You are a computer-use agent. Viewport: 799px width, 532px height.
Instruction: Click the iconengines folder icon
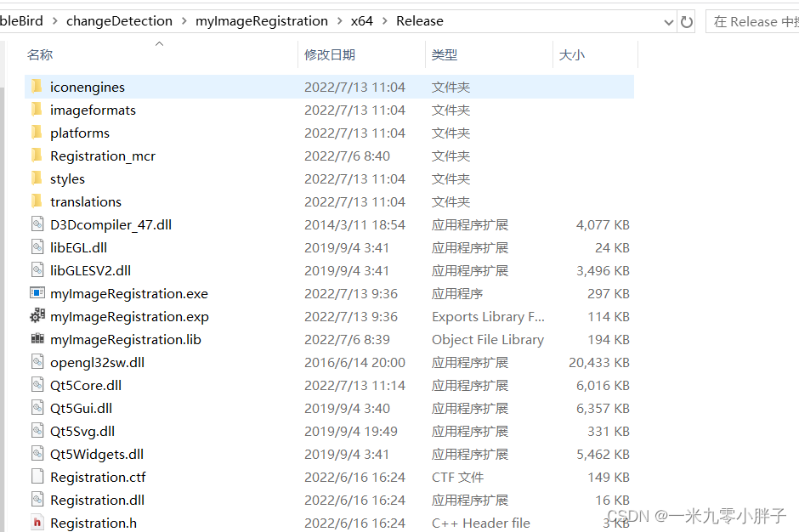point(37,87)
